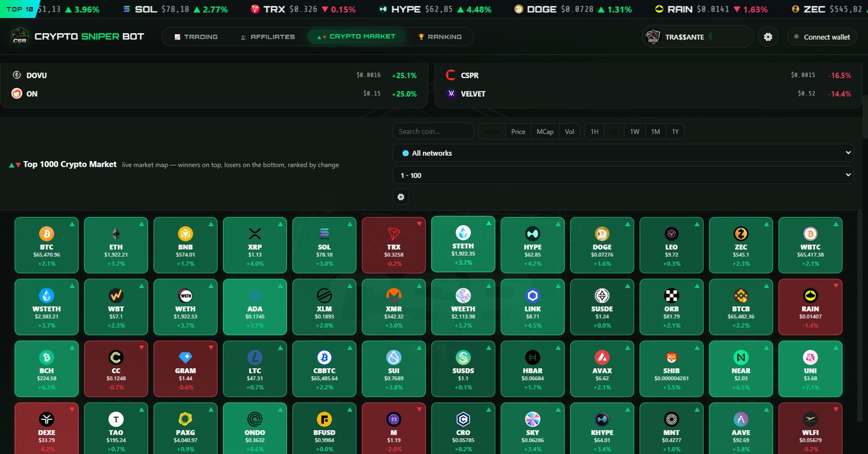Viewport: 868px width, 454px height.
Task: Set timeframe to 1M
Action: pos(655,131)
